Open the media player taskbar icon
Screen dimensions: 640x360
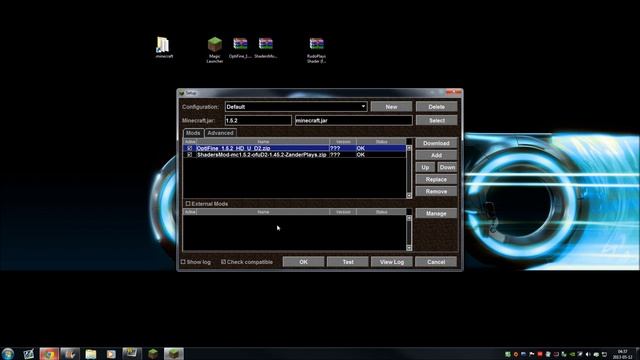coord(111,353)
